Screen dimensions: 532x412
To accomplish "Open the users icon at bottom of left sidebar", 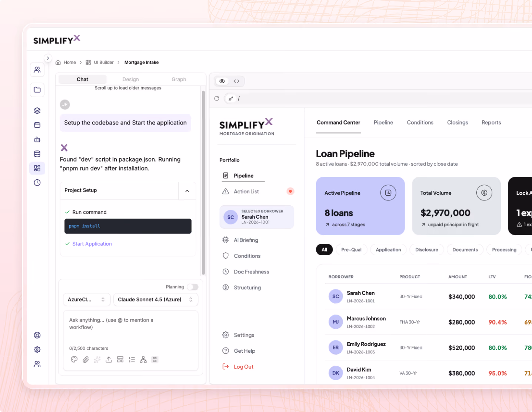I will click(x=37, y=364).
